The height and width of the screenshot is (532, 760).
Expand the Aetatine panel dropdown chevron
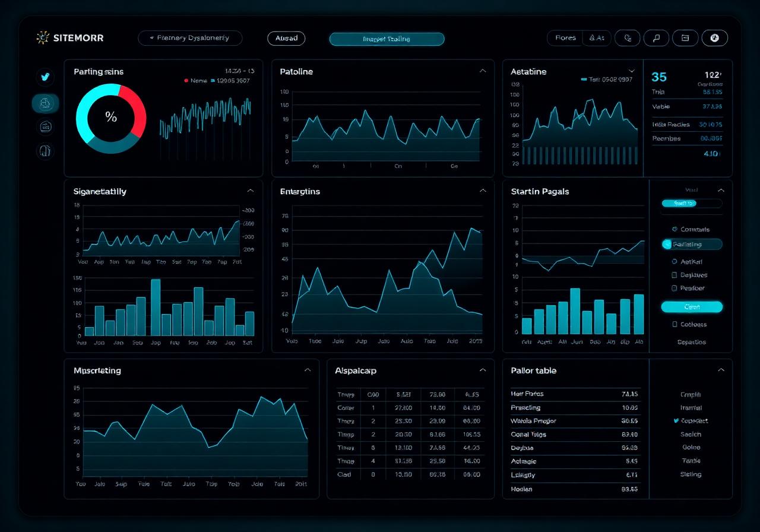[631, 71]
